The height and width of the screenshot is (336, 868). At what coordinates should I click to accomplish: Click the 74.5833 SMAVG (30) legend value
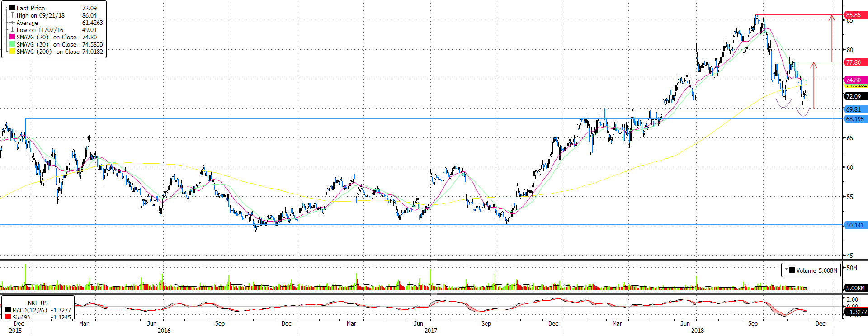coord(93,44)
